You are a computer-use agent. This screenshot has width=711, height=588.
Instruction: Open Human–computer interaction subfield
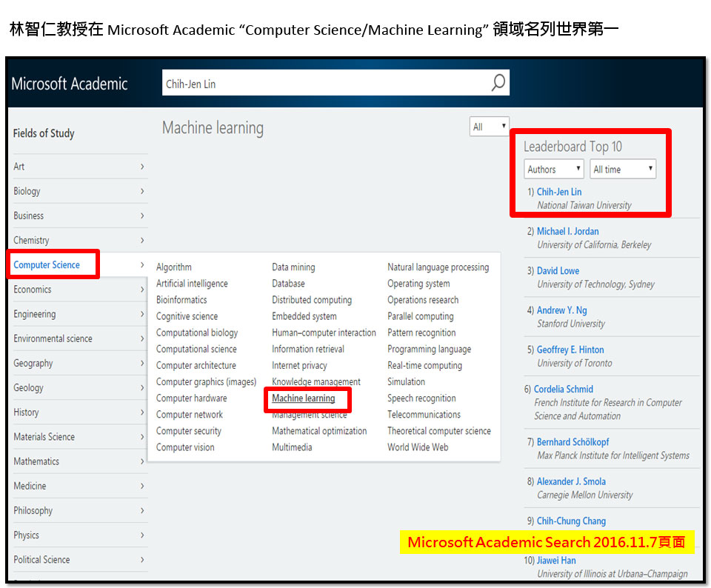[x=324, y=333]
